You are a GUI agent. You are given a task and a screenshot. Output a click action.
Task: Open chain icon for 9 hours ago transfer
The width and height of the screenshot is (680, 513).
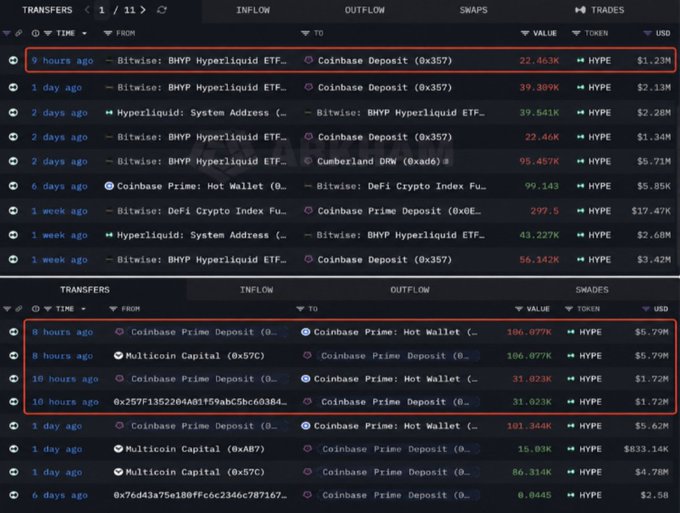[x=13, y=60]
